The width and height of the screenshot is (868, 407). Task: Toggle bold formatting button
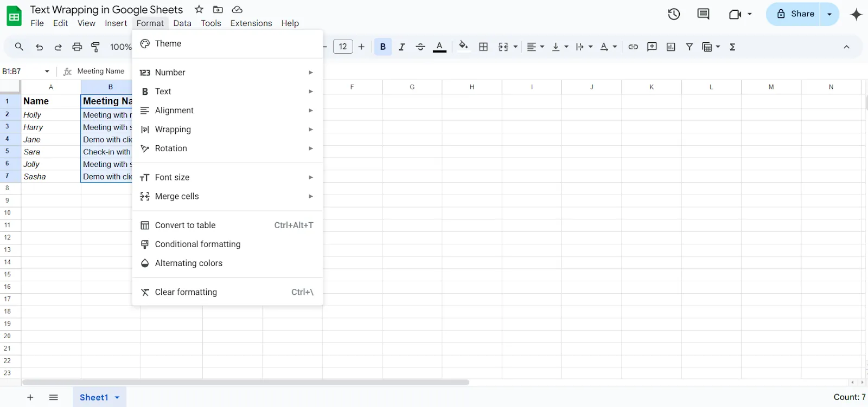tap(383, 47)
